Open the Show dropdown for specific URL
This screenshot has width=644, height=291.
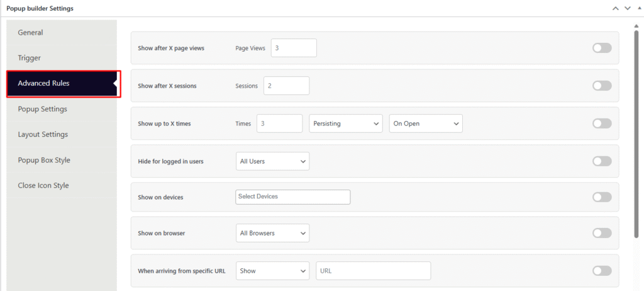pyautogui.click(x=272, y=271)
